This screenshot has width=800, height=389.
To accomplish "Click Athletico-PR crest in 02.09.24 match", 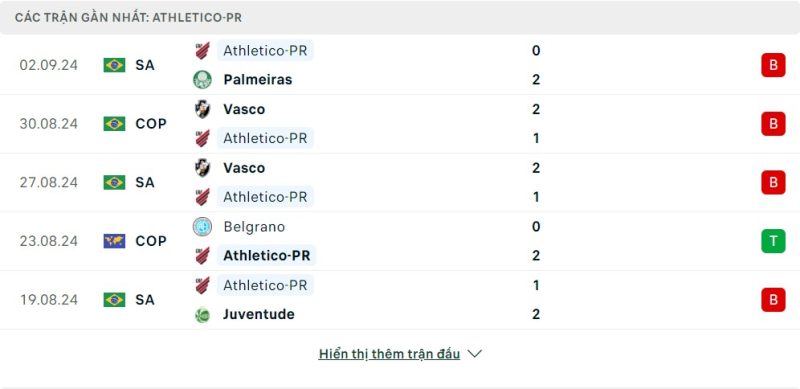I will point(203,51).
